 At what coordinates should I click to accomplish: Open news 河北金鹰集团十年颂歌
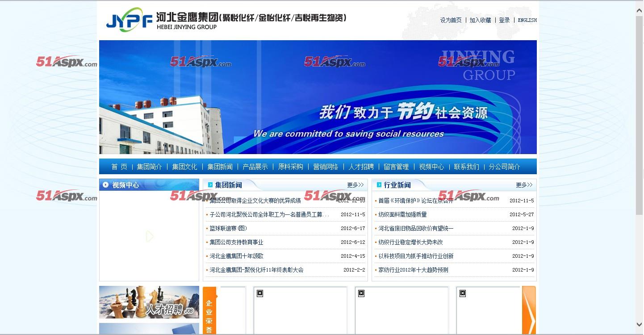(x=236, y=256)
